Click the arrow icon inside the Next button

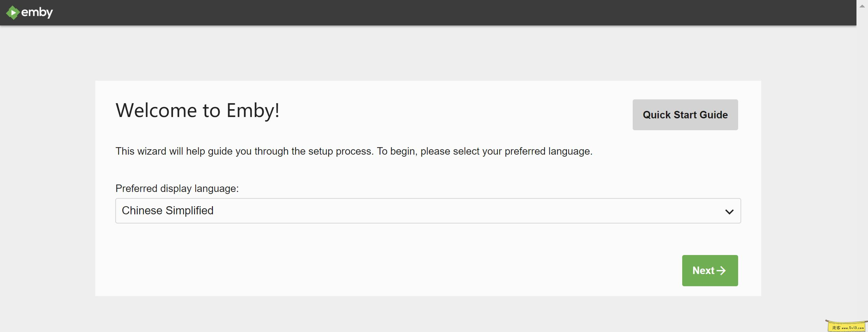[x=721, y=271]
